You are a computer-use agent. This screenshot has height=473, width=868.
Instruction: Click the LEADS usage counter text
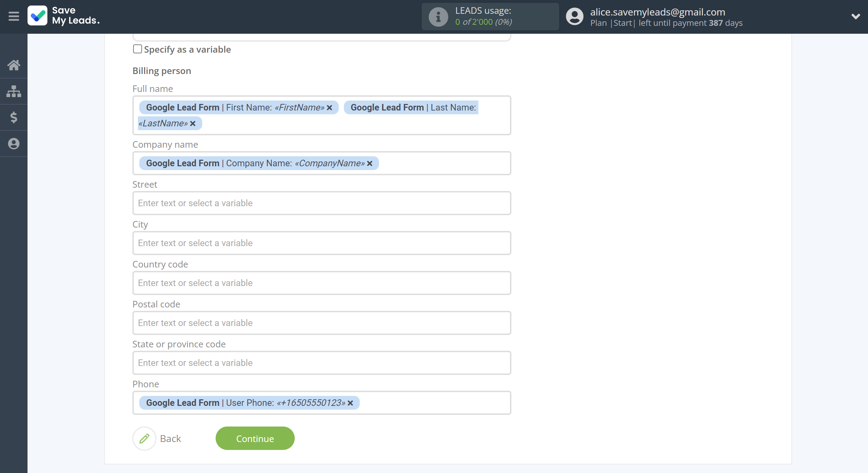[x=484, y=22]
